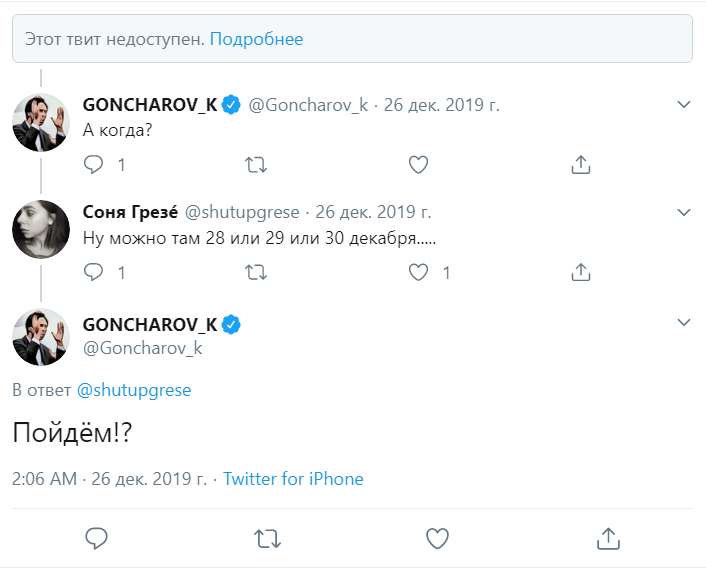Open the GONCHAROV_K avatar on the "А когда?" tweet
This screenshot has height=573, width=706.
tap(40, 122)
